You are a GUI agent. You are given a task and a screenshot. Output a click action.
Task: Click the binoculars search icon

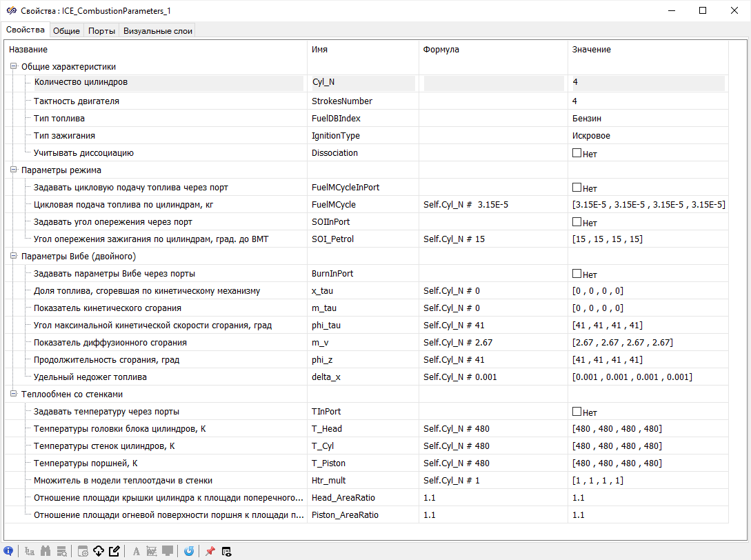[x=46, y=551]
